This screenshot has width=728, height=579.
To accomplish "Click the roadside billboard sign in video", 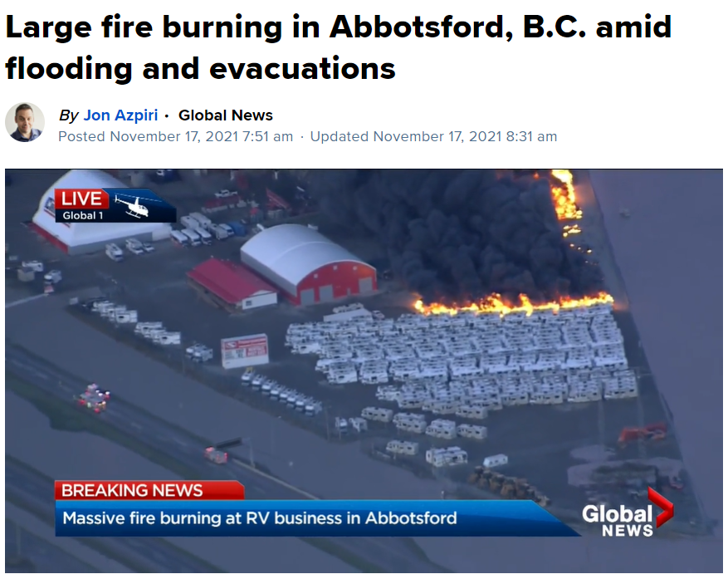I will [x=245, y=351].
